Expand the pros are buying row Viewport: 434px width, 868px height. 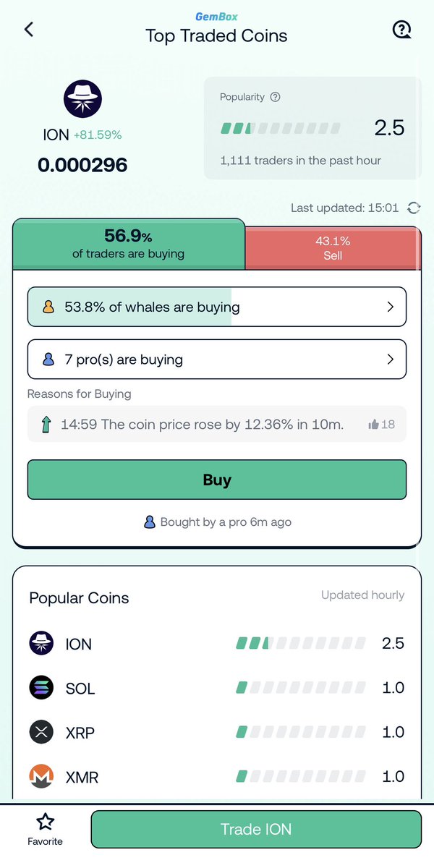coord(217,359)
